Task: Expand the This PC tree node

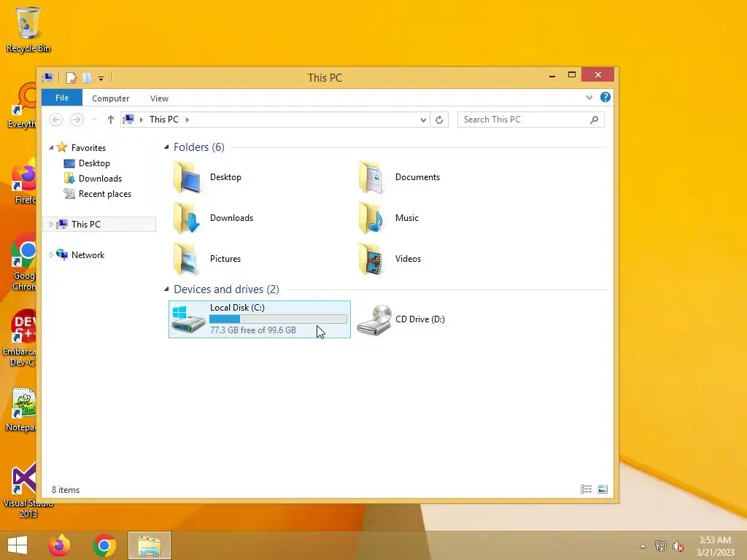Action: (x=51, y=225)
